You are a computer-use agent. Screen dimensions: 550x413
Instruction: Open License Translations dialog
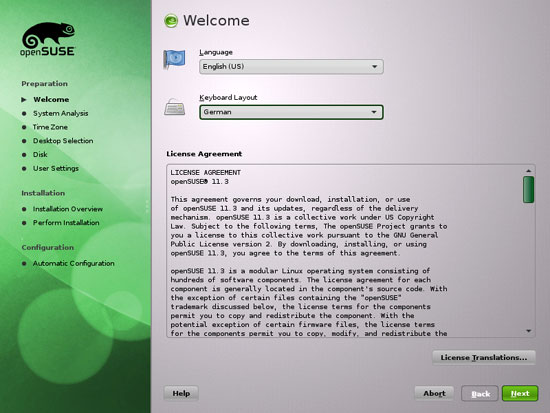coord(484,358)
